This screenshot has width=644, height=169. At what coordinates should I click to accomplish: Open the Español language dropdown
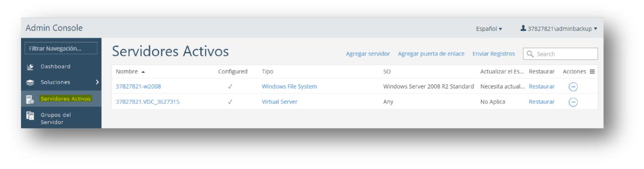click(489, 29)
